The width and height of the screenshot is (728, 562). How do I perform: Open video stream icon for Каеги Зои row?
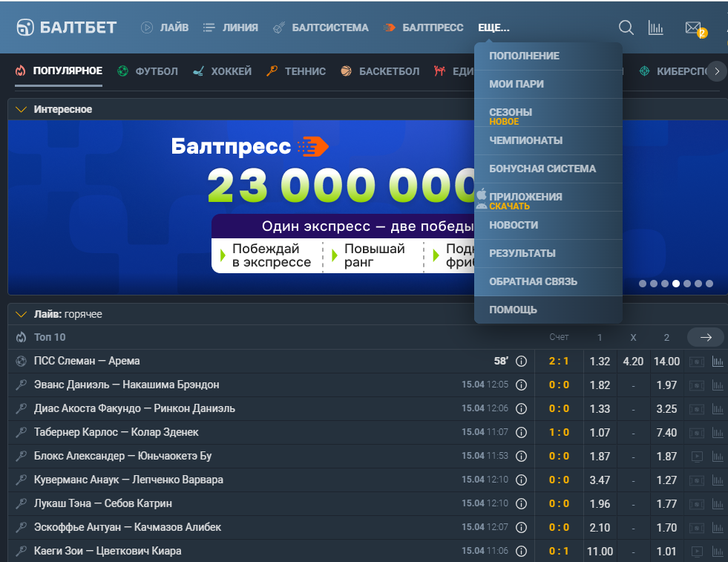pos(697,552)
